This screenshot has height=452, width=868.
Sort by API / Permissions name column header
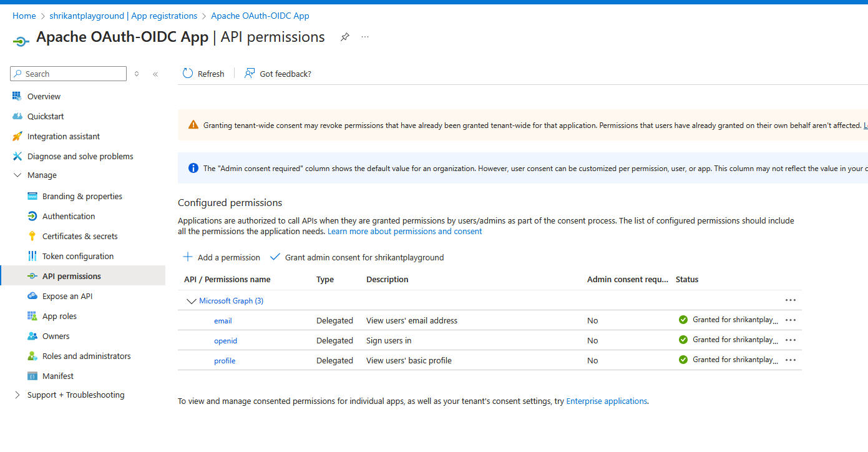coord(227,279)
